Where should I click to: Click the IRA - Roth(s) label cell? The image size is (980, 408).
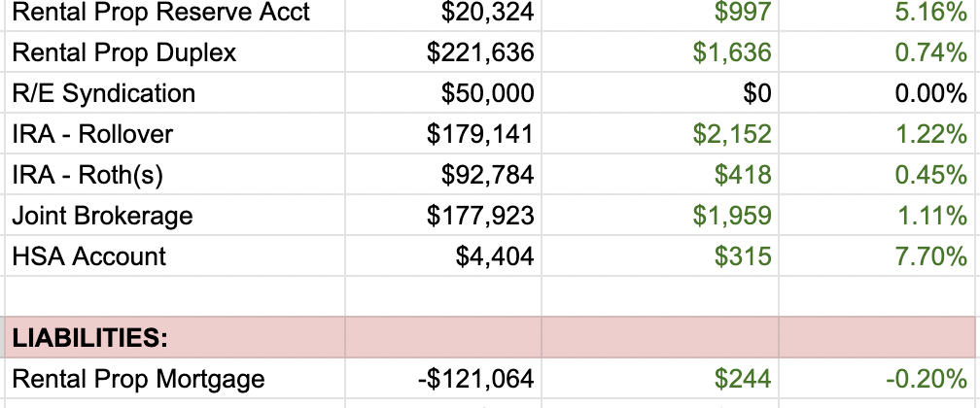[87, 175]
